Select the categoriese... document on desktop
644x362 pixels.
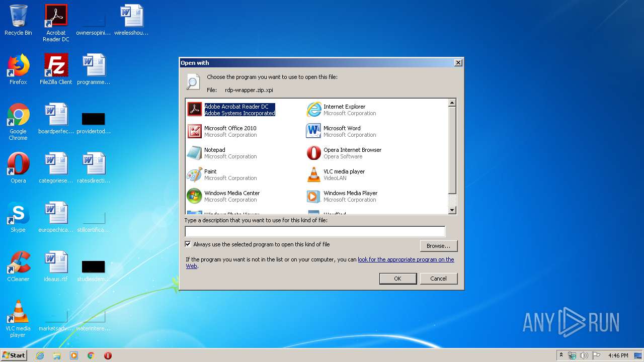(56, 168)
